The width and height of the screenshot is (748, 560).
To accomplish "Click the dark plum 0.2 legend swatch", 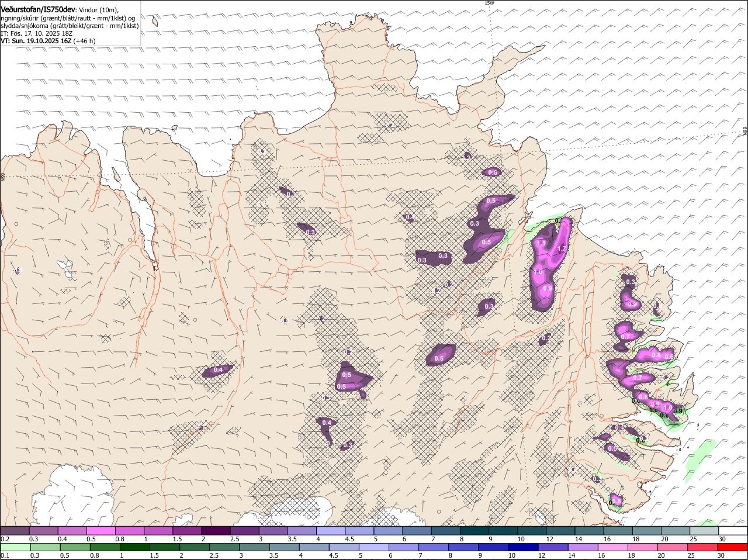I will [15, 531].
